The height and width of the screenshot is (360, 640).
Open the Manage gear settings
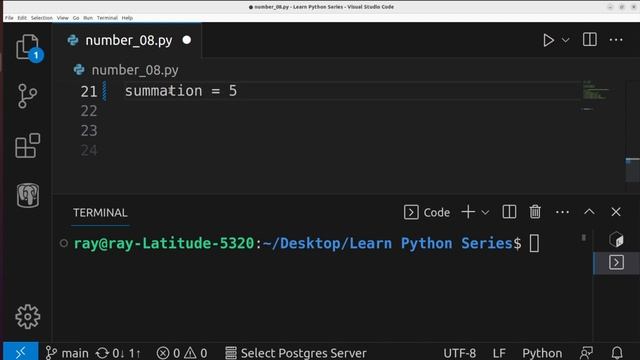pyautogui.click(x=27, y=316)
